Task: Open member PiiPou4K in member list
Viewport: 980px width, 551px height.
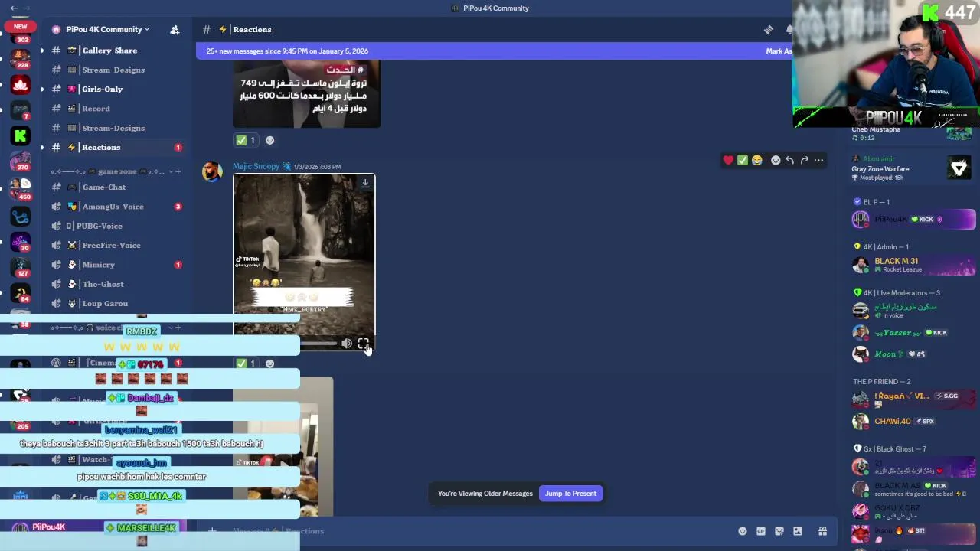Action: [x=913, y=220]
